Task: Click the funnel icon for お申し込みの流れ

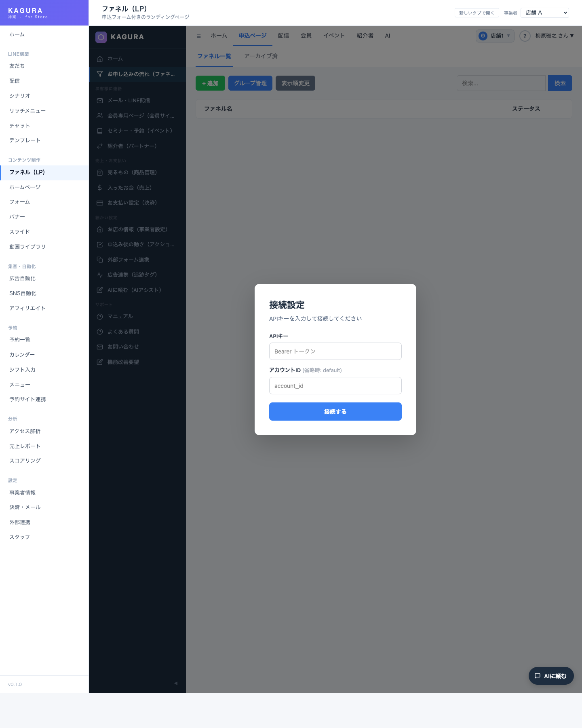Action: pos(100,74)
